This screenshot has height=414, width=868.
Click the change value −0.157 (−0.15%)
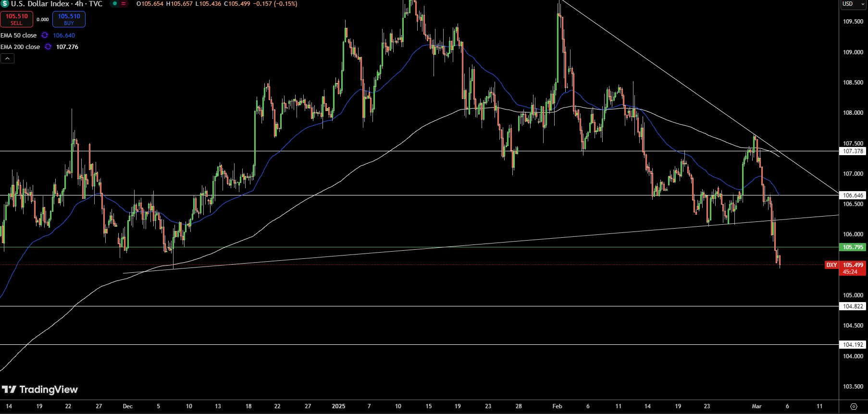275,4
